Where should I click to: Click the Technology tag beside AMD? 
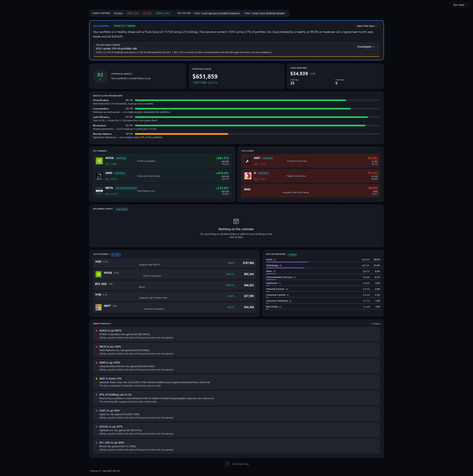(x=120, y=173)
